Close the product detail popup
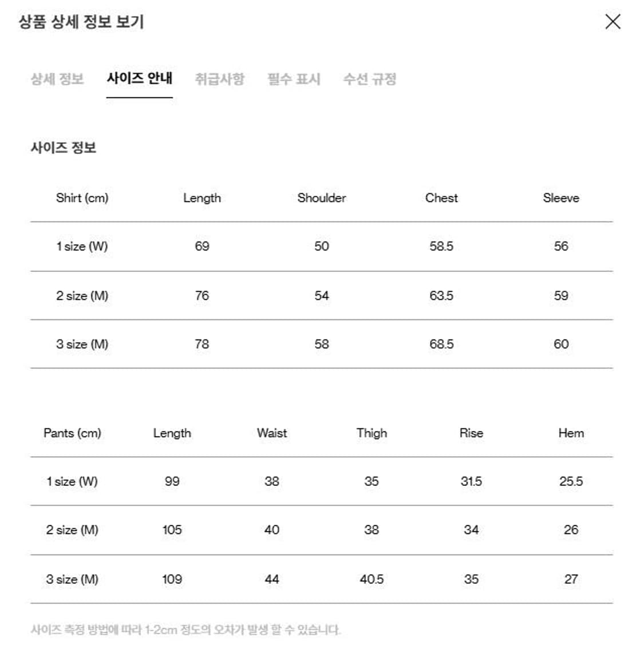The width and height of the screenshot is (644, 661). pyautogui.click(x=613, y=22)
